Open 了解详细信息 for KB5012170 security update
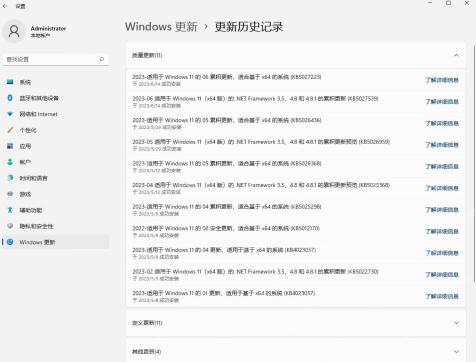Viewport: 476px width, 362px height. [442, 231]
